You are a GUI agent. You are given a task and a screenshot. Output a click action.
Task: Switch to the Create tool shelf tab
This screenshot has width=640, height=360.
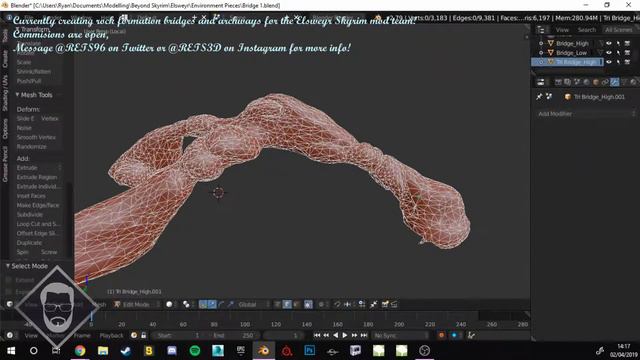pyautogui.click(x=5, y=59)
